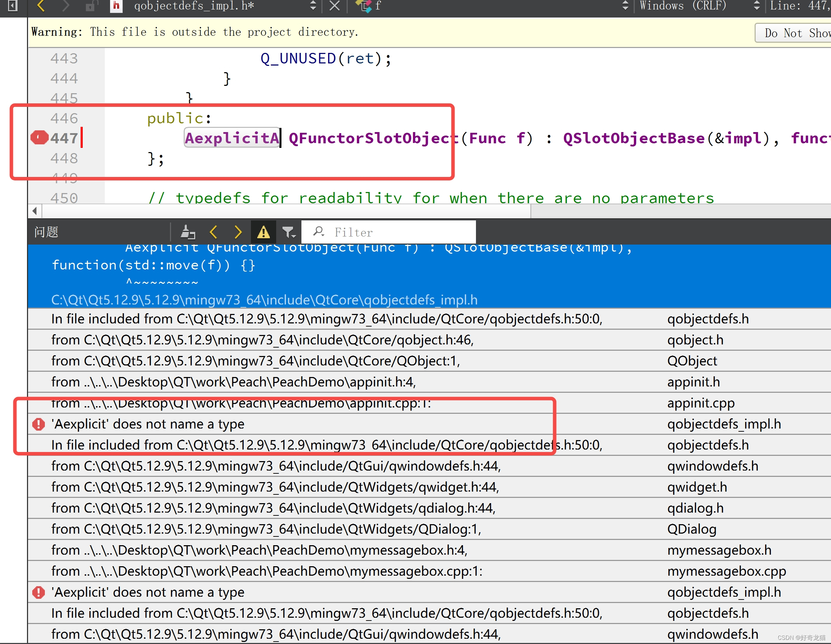Click 'mymessagebox.cpp' in the file column
The image size is (831, 644).
(727, 572)
